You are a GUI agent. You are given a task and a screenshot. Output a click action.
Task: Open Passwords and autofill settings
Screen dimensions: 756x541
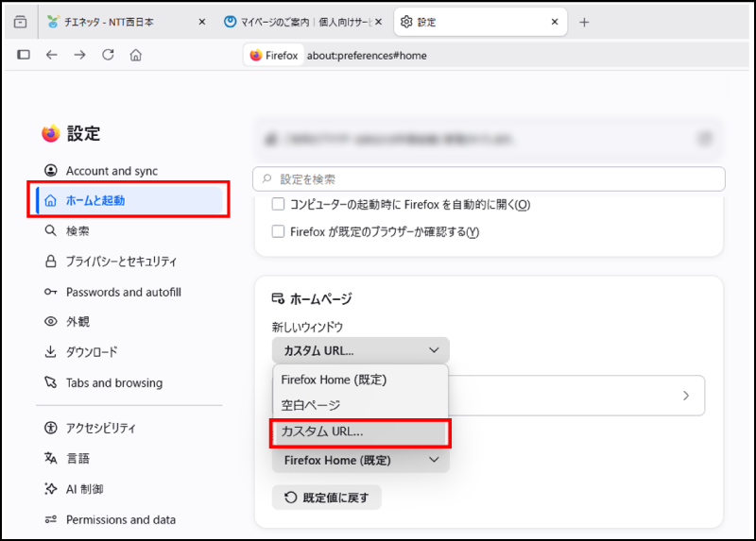[129, 292]
